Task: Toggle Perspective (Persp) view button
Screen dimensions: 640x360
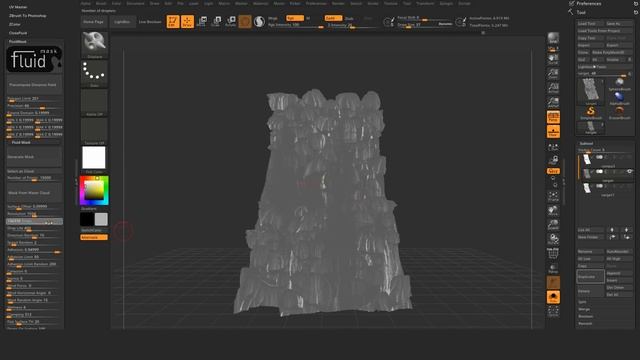Action: pyautogui.click(x=553, y=117)
